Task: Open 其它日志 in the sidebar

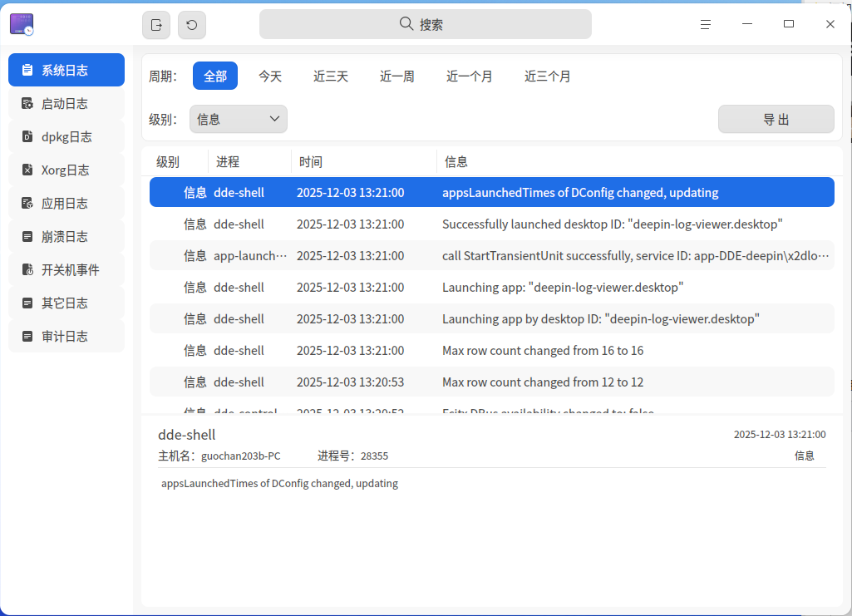Action: click(66, 303)
